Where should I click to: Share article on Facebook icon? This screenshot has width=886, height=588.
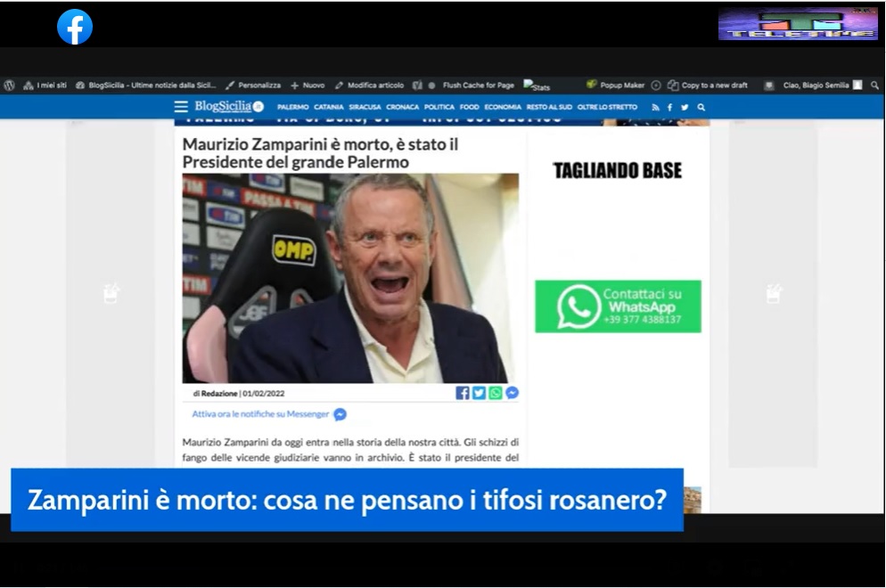pos(463,393)
